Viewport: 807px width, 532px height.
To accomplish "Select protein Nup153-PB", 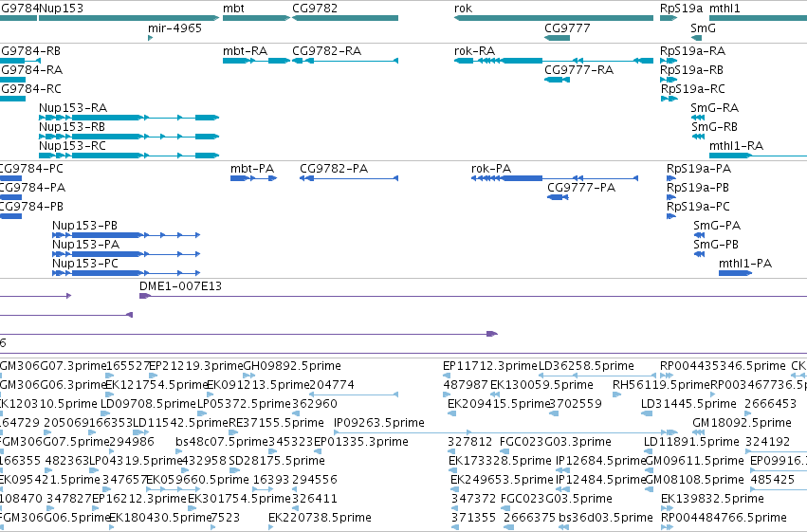I will [126, 235].
